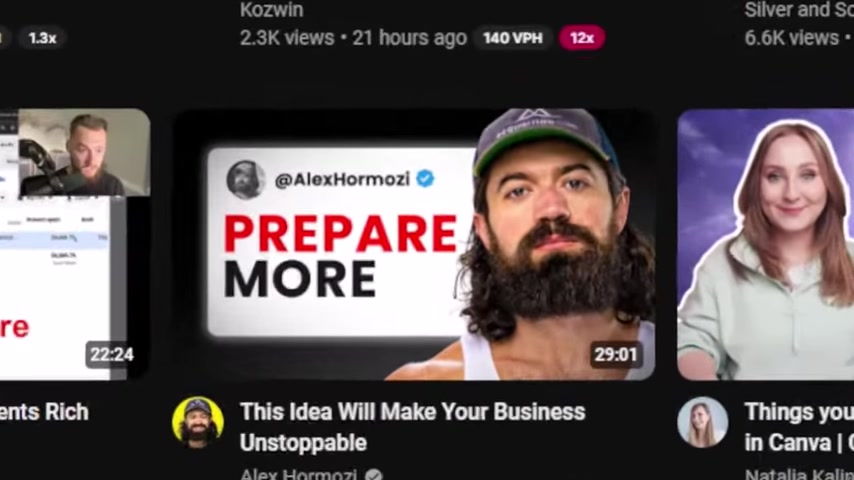Open the webcam screen-share video thumbnail

tap(75, 244)
